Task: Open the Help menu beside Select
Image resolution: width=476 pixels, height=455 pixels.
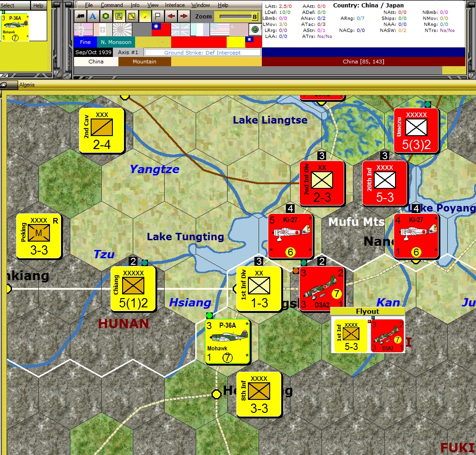Action: [38, 6]
